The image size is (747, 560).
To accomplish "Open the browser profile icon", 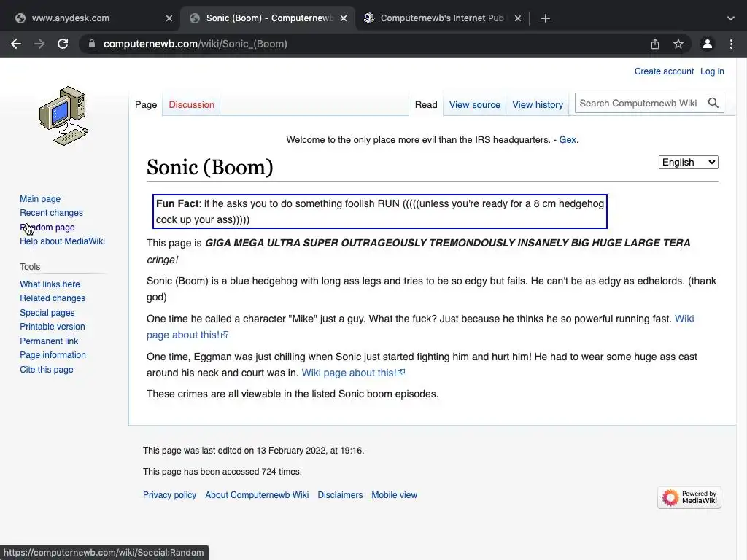I will pos(708,44).
